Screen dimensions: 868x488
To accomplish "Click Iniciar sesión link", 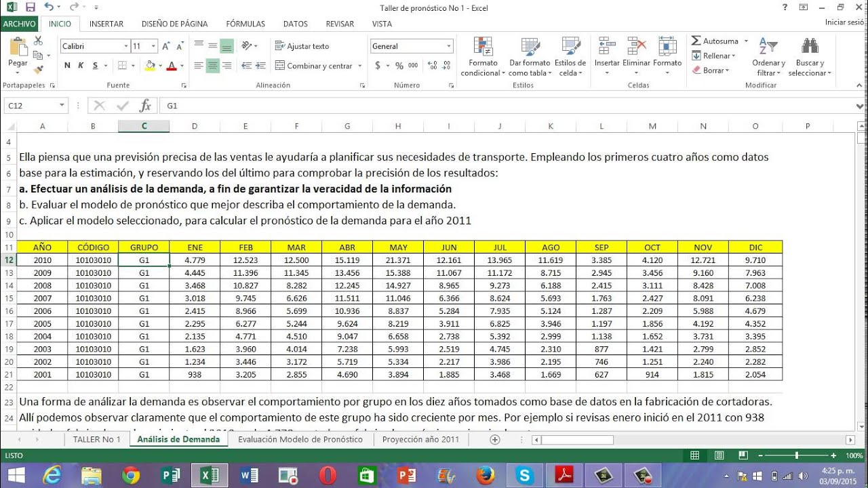I will click(x=845, y=22).
